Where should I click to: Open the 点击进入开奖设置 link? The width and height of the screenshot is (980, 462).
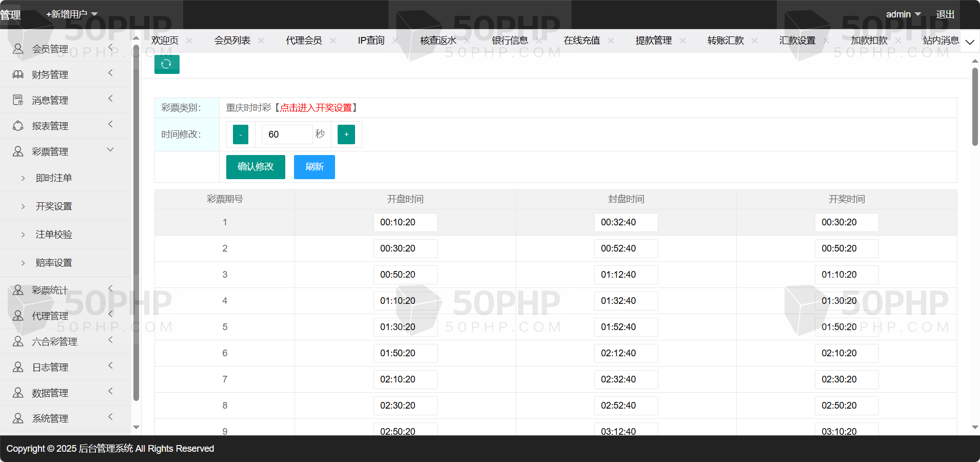click(316, 108)
